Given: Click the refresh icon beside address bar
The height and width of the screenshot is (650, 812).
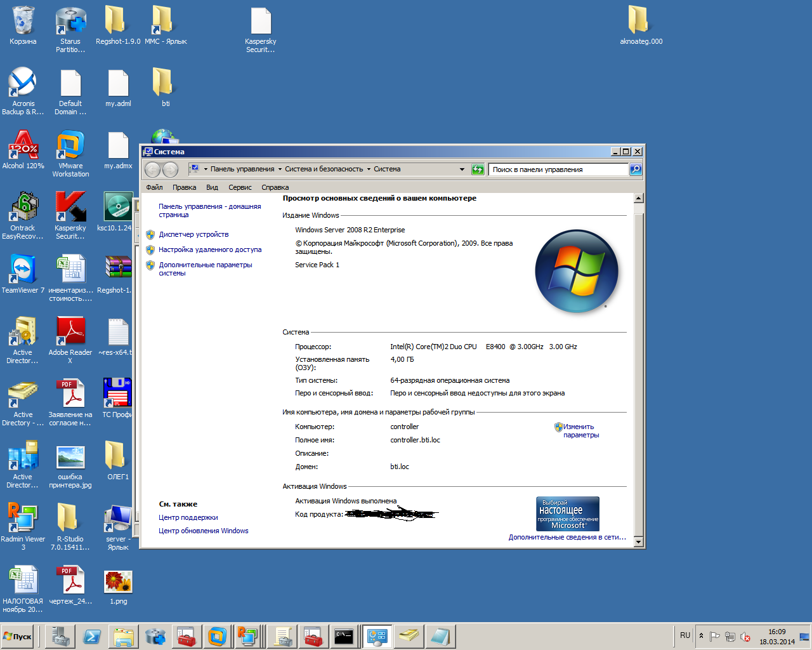Looking at the screenshot, I should pos(478,169).
